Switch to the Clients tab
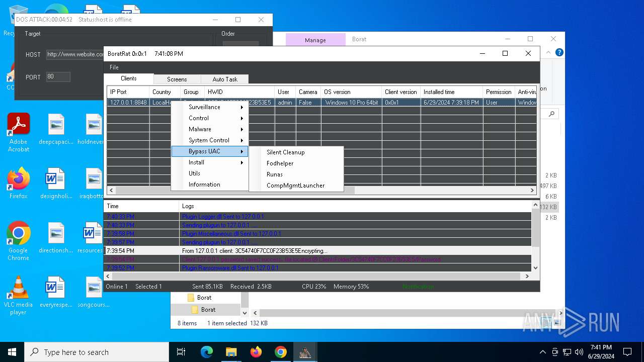Image resolution: width=644 pixels, height=362 pixels. click(129, 78)
